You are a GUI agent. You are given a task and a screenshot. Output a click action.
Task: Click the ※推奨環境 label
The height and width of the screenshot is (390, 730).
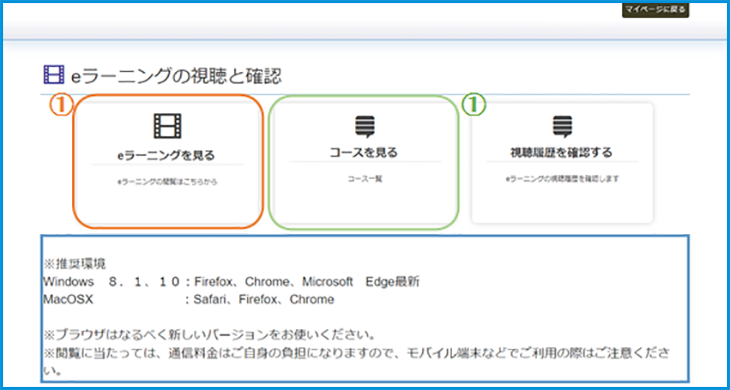[x=74, y=265]
